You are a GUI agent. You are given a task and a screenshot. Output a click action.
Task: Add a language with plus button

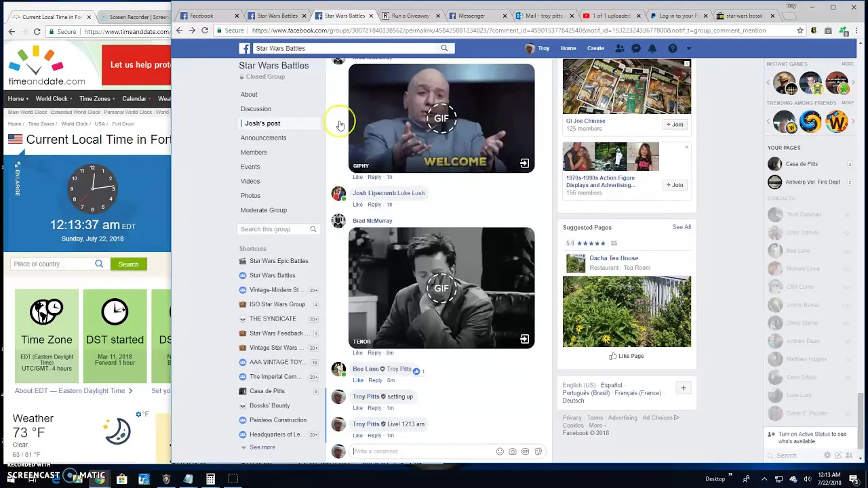pyautogui.click(x=684, y=388)
